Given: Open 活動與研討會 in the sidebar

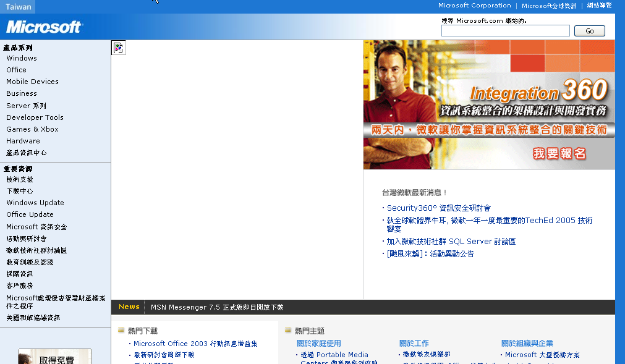Looking at the screenshot, I should tap(27, 239).
